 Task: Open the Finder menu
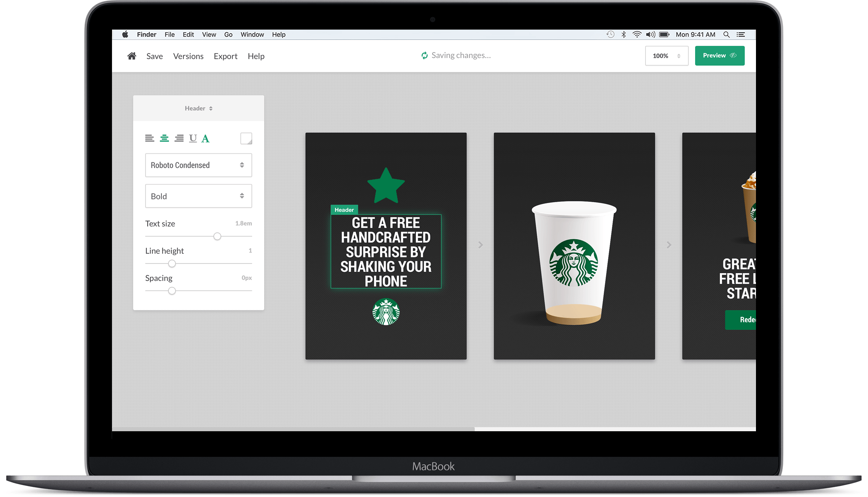point(146,34)
